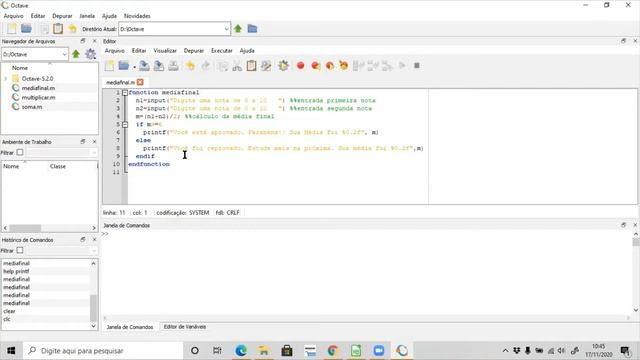Click the Next Breakpoint icon

pos(329,66)
